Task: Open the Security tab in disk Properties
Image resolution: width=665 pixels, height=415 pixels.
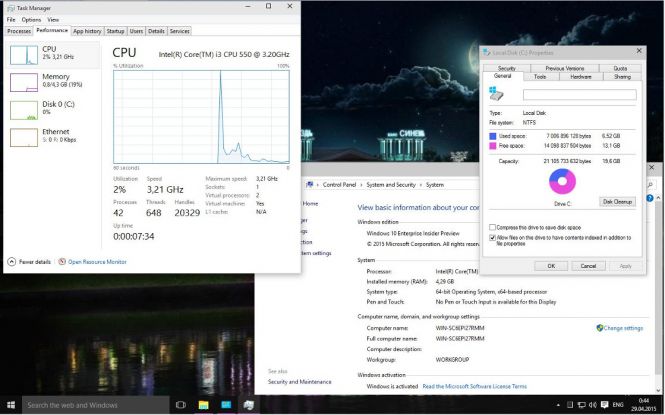Action: [506, 68]
